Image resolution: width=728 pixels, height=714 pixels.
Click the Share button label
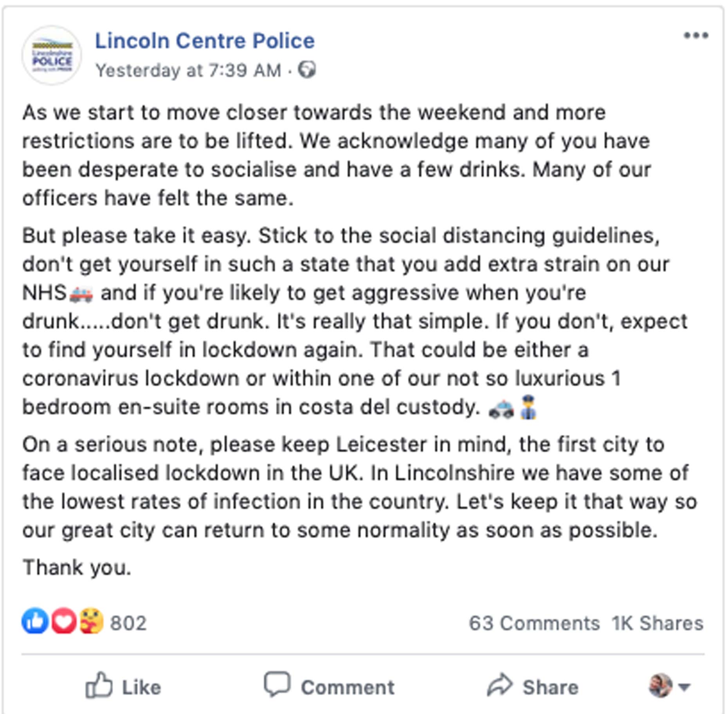point(550,687)
